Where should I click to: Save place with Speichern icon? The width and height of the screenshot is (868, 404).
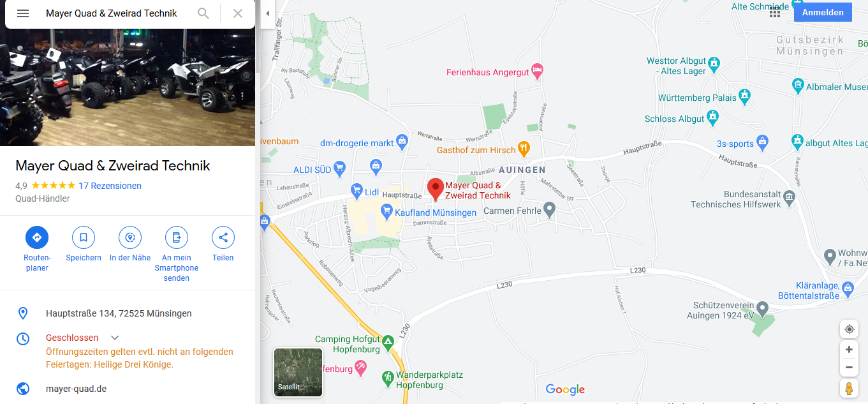84,237
